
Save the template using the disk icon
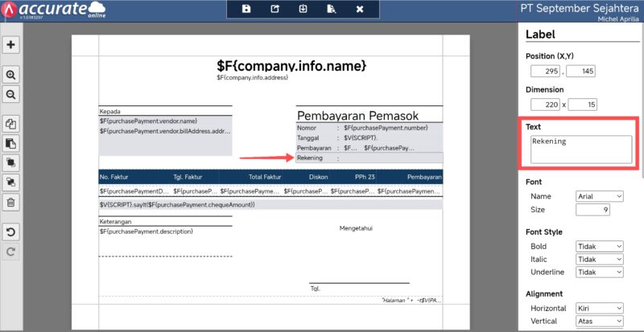pos(246,9)
